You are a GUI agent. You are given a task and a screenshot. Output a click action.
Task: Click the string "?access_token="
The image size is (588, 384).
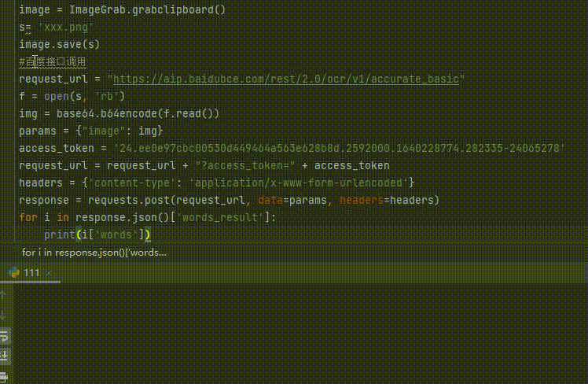coord(245,165)
